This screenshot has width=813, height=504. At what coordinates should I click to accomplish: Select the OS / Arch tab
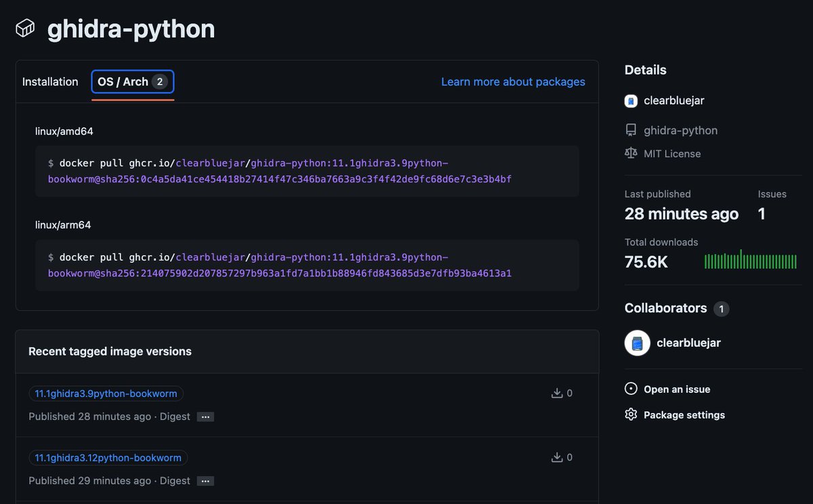point(133,82)
